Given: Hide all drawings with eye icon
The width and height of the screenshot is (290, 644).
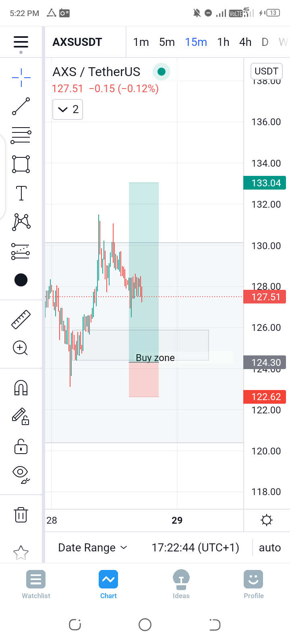Looking at the screenshot, I should pyautogui.click(x=21, y=475).
